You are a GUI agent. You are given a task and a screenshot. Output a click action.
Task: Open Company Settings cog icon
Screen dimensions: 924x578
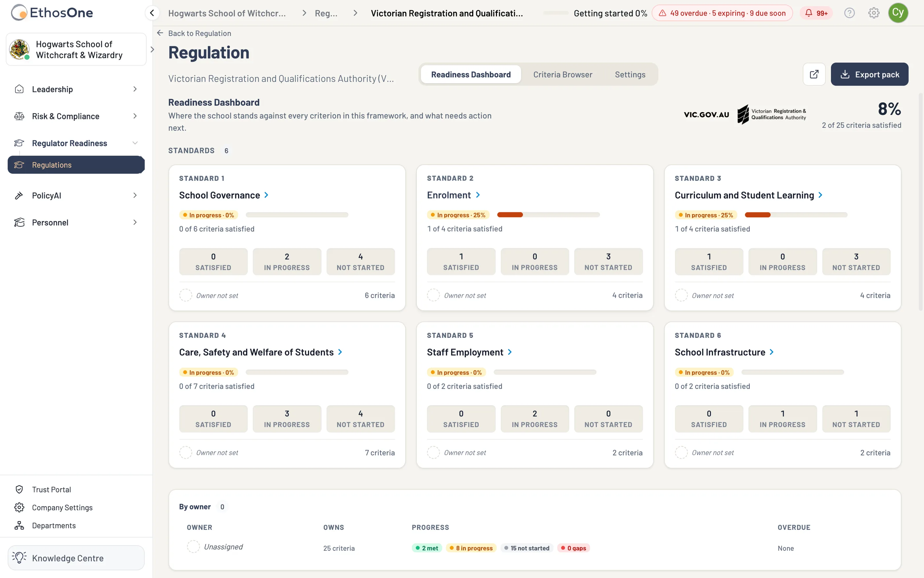[x=19, y=507]
